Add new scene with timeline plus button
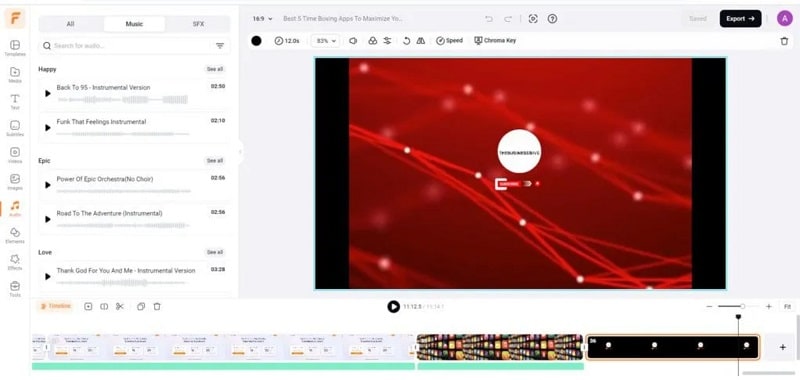The width and height of the screenshot is (800, 380). tap(783, 347)
